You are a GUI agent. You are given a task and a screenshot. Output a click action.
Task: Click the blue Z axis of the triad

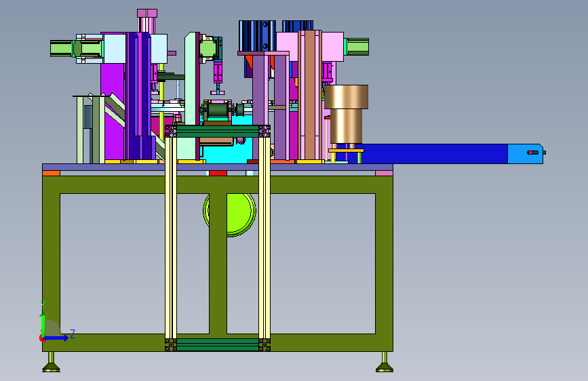tap(56, 338)
